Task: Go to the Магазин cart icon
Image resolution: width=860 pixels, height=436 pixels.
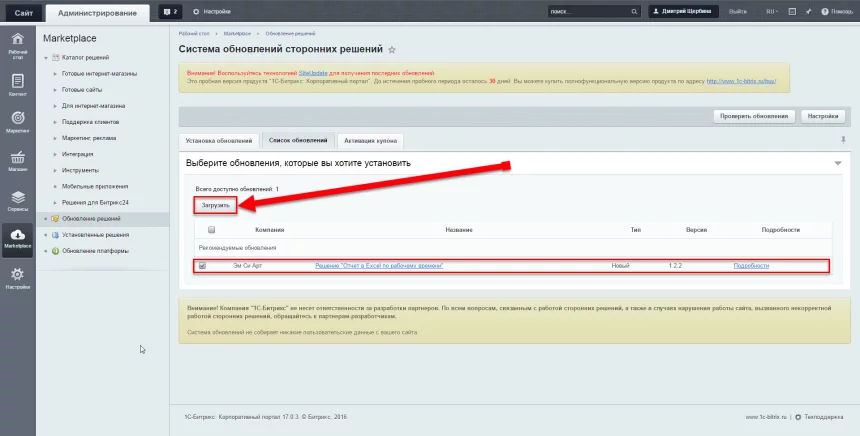Action: click(17, 160)
